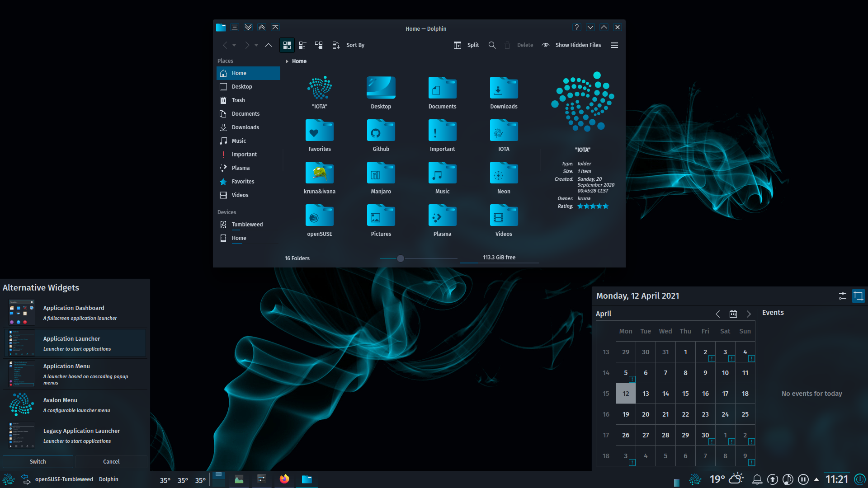Open the Neon folder
Viewport: 868px width, 488px height.
tap(504, 174)
